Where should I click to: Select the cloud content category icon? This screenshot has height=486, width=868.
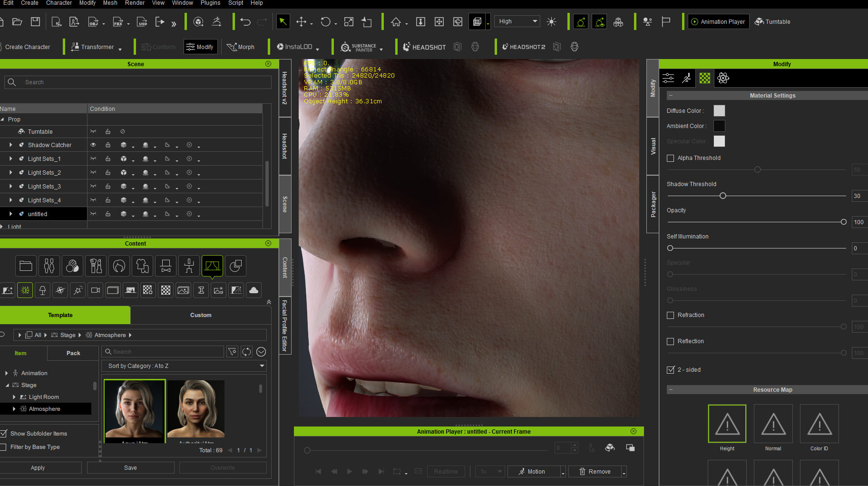[x=254, y=290]
